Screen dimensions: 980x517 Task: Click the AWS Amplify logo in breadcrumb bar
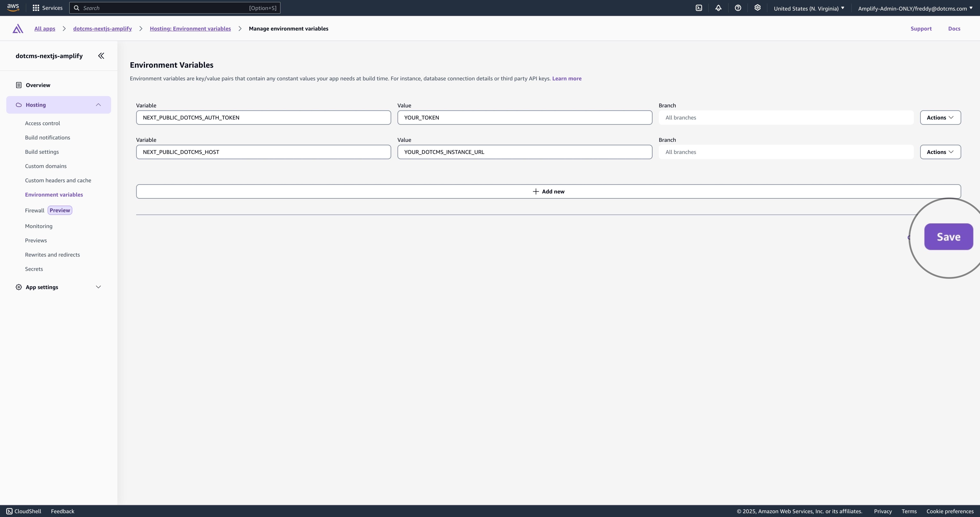17,29
